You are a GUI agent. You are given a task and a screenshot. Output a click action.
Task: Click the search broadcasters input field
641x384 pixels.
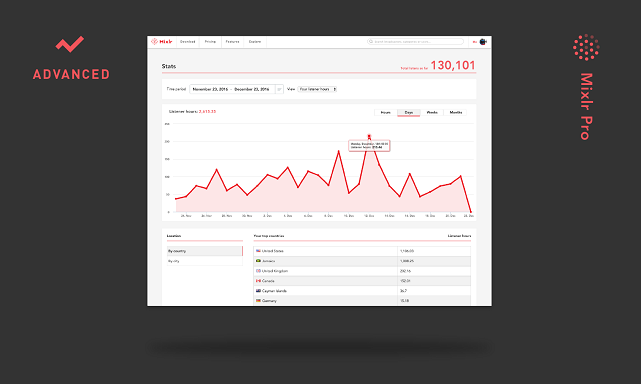click(415, 41)
